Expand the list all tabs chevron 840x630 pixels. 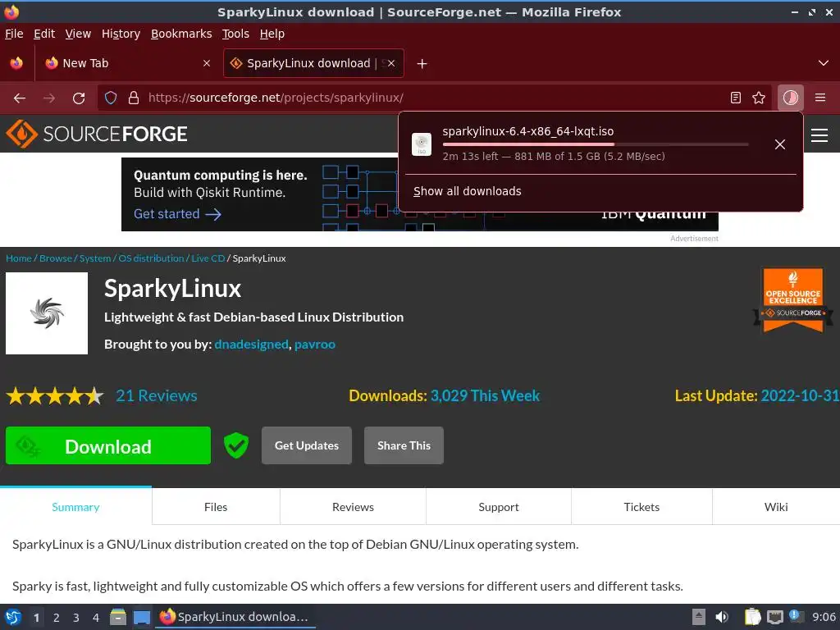click(824, 63)
